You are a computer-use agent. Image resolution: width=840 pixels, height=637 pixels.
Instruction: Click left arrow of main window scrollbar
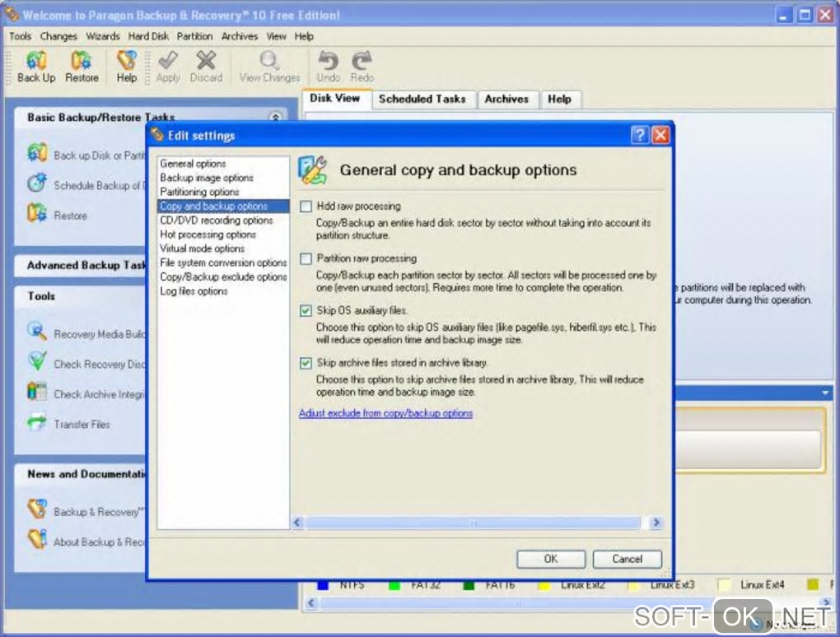point(311,603)
